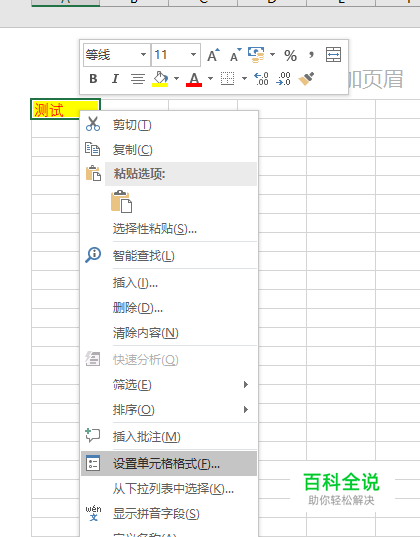Toggle bold in the mini toolbar
Image resolution: width=420 pixels, height=537 pixels.
93,79
